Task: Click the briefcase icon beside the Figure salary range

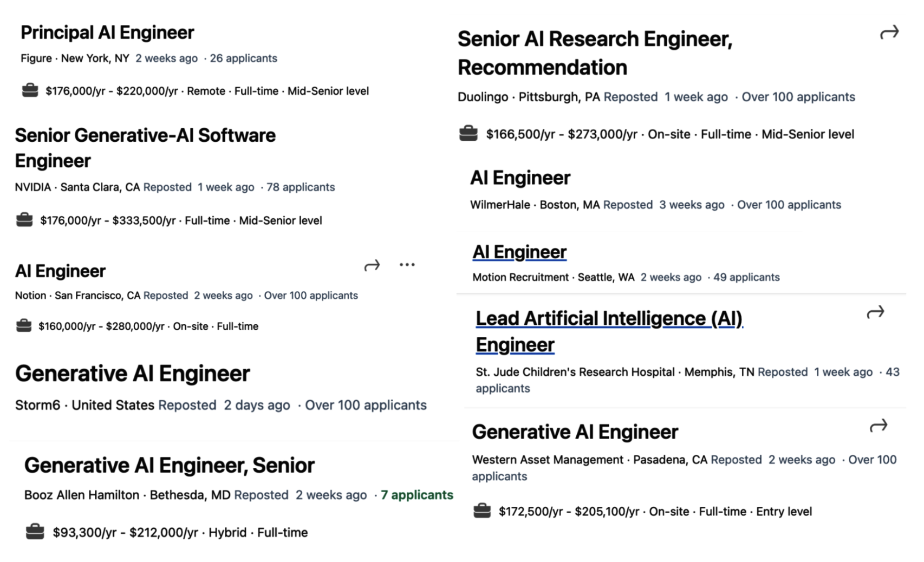Action: click(x=30, y=90)
